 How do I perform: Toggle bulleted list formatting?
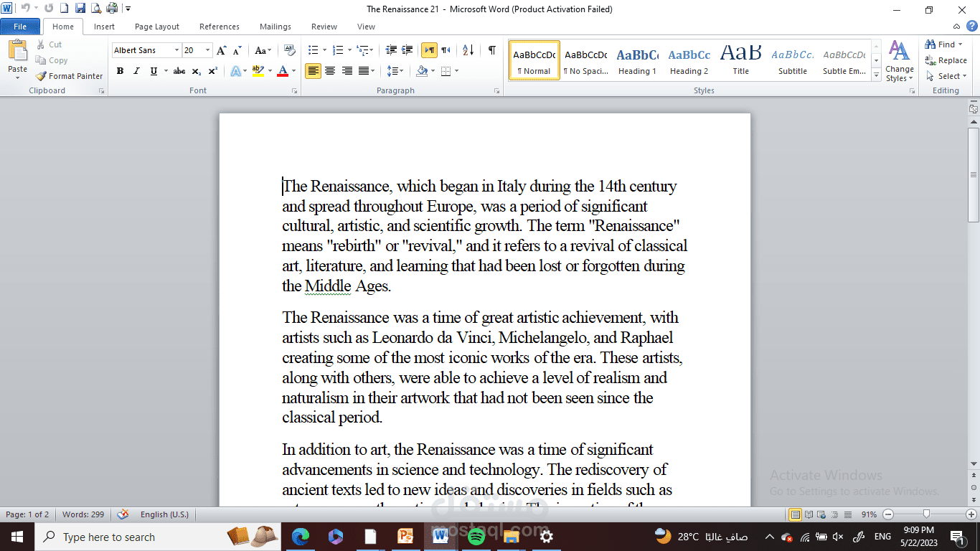(x=312, y=50)
